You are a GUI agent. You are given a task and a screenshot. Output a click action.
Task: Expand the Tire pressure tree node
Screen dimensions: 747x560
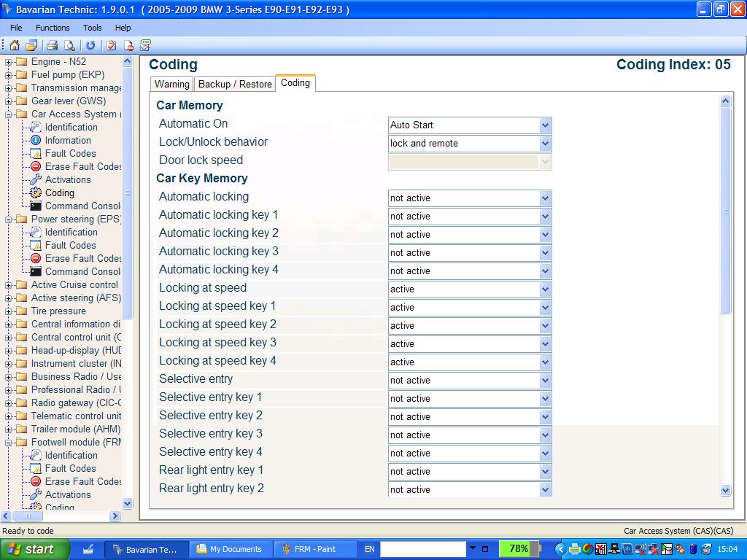tap(8, 311)
